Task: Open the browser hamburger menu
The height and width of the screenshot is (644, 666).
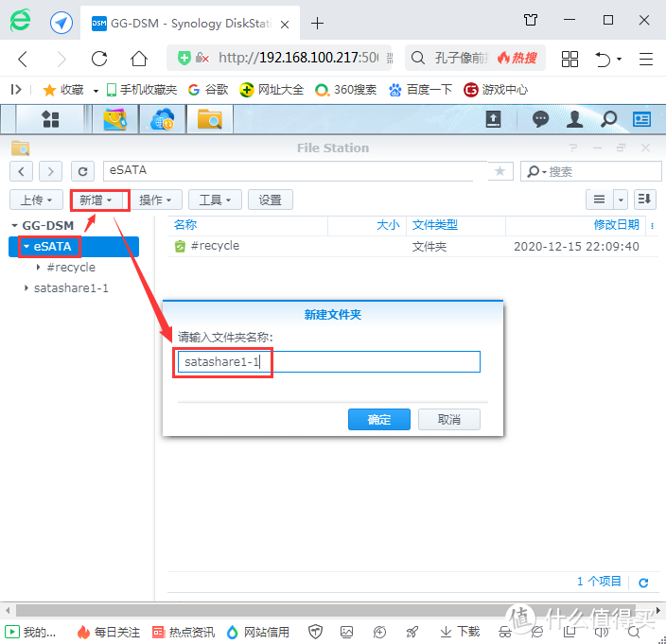Action: (x=645, y=59)
